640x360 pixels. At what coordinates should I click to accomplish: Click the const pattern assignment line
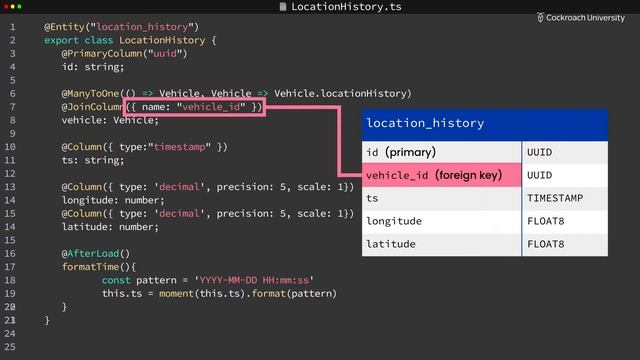(208, 280)
